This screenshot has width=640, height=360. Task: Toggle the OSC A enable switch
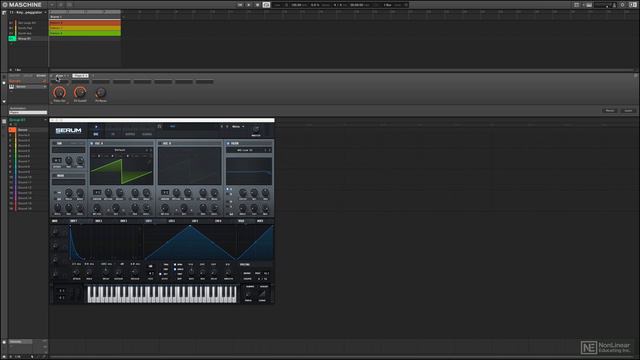pos(91,144)
